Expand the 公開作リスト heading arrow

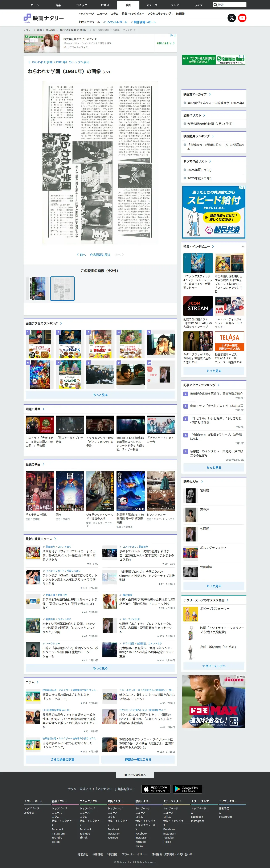pos(204,115)
